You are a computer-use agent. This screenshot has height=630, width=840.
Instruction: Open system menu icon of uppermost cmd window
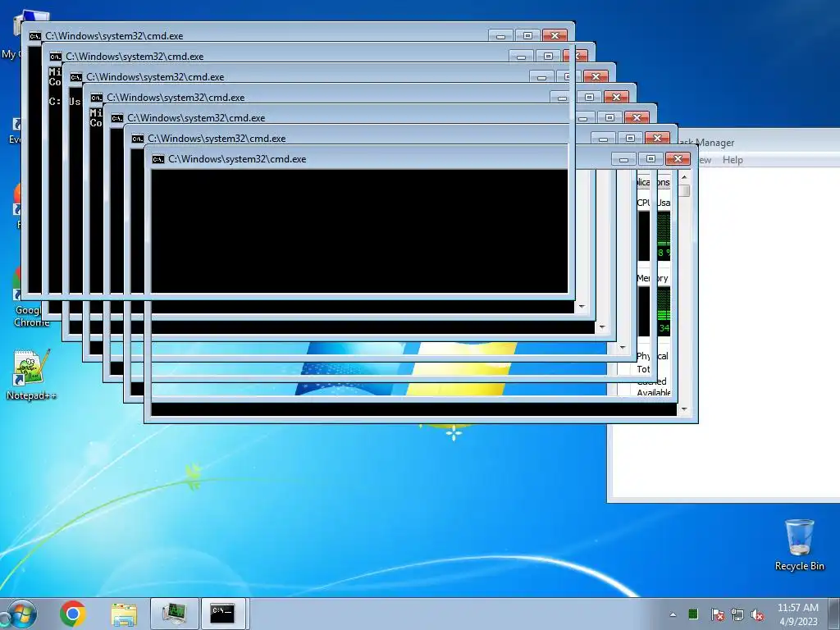point(34,36)
